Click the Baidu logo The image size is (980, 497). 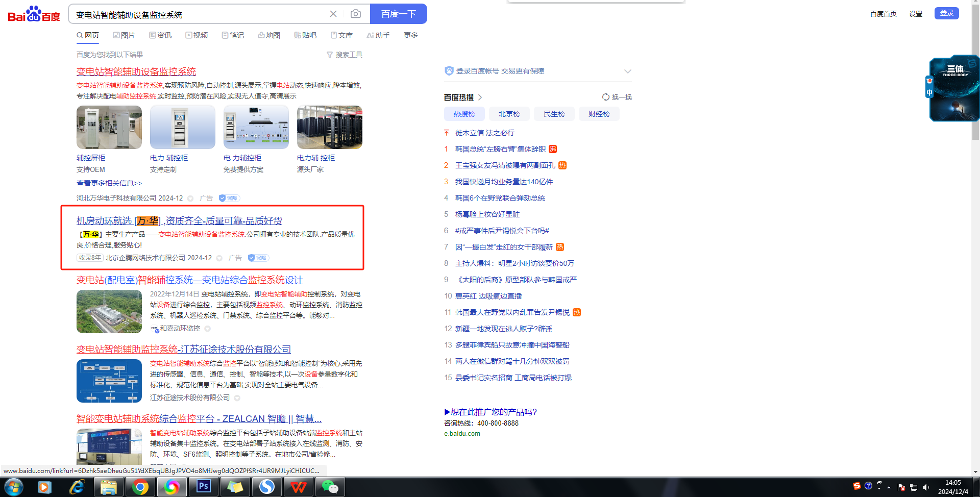pyautogui.click(x=34, y=14)
